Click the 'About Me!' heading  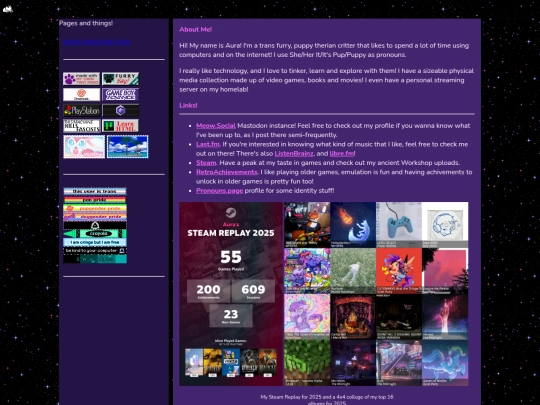tap(196, 30)
